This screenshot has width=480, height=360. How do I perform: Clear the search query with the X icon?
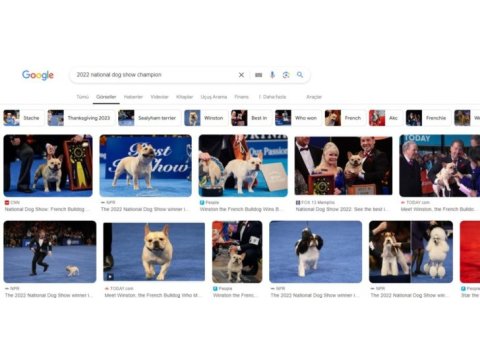point(241,75)
